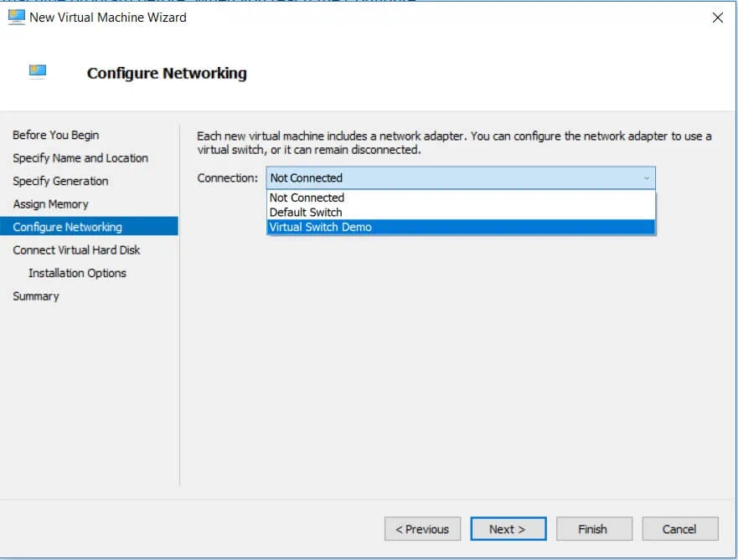
Task: Go to Before You Begin step
Action: click(55, 135)
